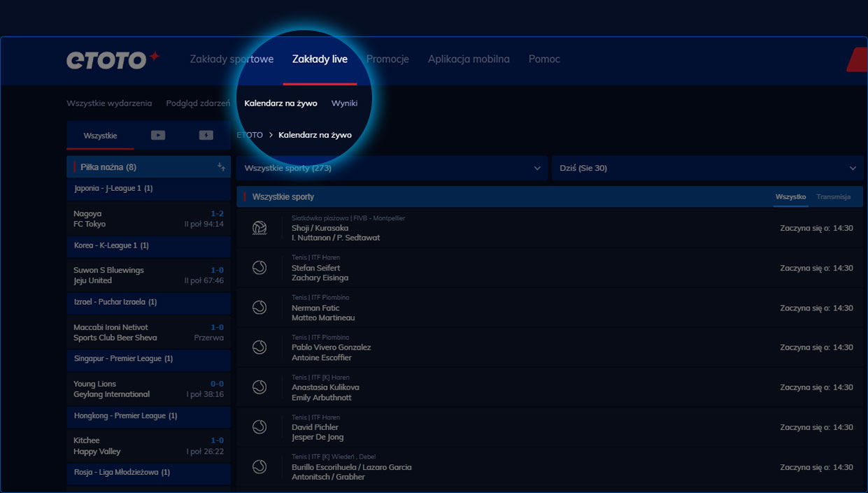The image size is (868, 493).
Task: Switch to Podgląd zdarzeń subtab
Action: [x=198, y=103]
